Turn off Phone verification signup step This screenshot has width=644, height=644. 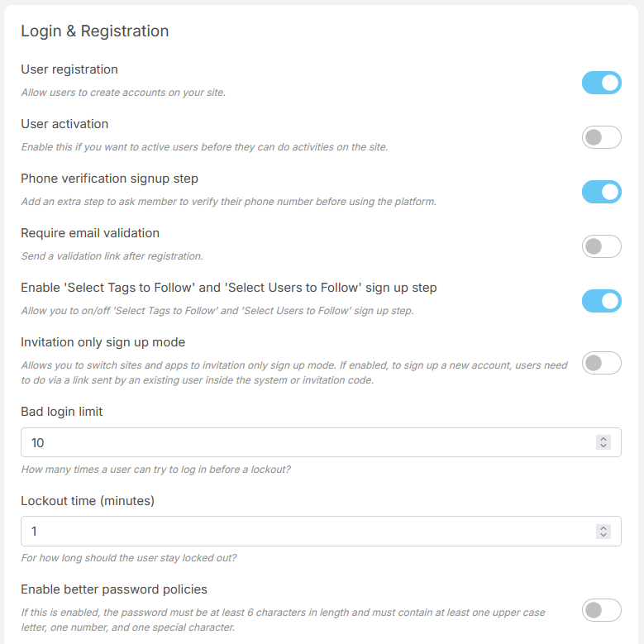point(601,192)
